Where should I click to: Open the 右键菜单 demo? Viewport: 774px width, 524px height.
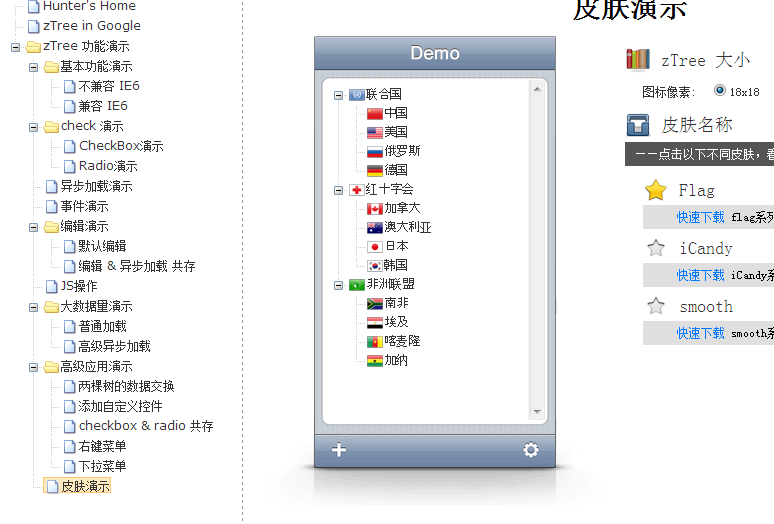coord(102,446)
